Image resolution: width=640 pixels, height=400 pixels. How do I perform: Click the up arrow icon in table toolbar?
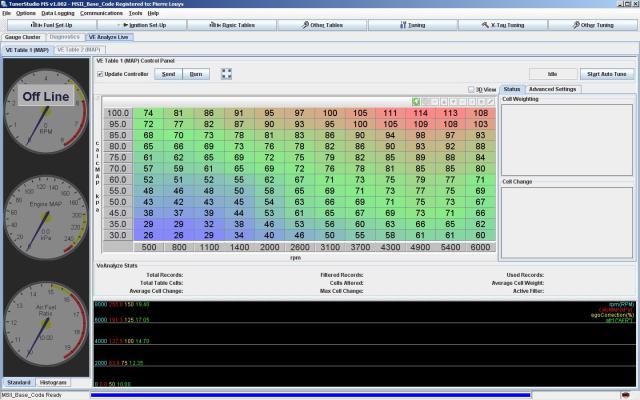click(x=444, y=101)
